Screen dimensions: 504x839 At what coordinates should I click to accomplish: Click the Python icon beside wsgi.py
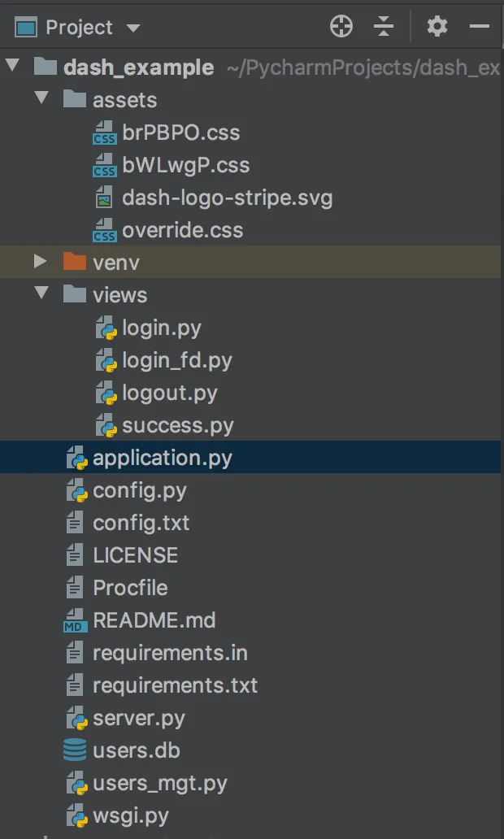click(76, 815)
